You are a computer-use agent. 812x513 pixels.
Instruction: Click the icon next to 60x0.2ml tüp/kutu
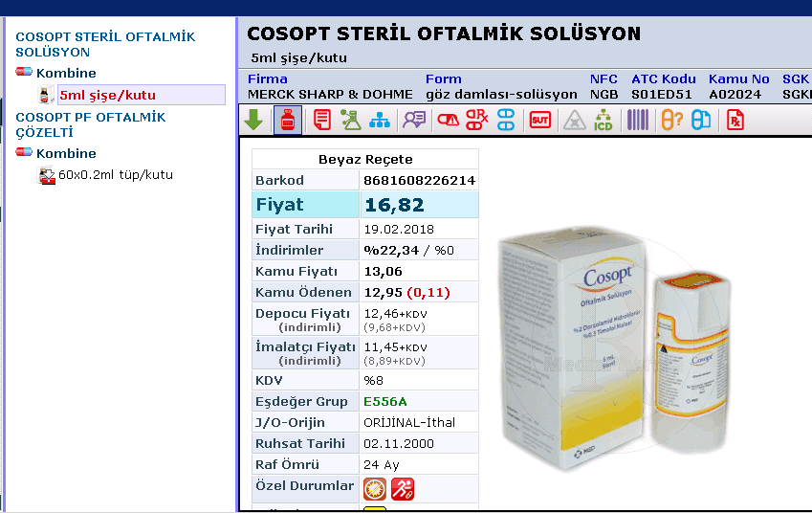pos(47,175)
